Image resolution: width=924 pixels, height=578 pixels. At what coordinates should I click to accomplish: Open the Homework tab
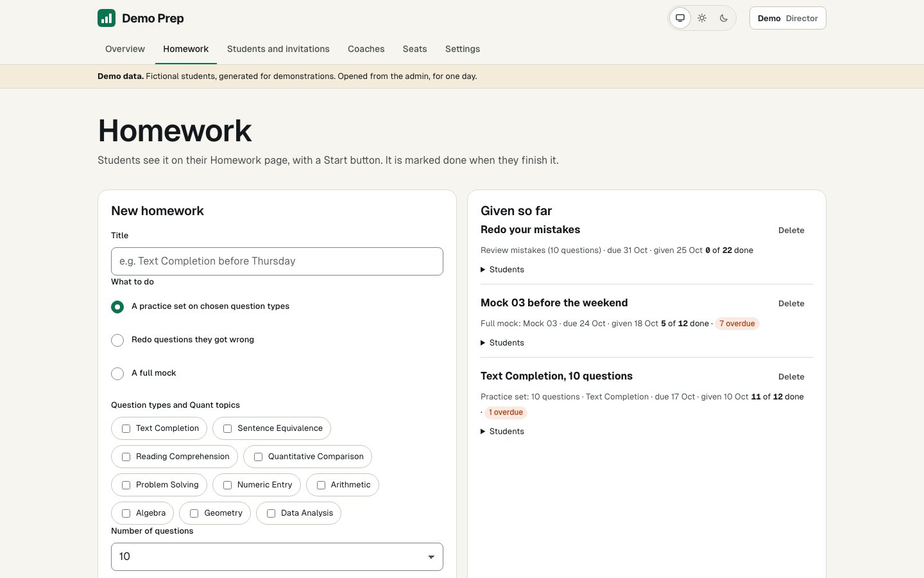[x=186, y=49]
